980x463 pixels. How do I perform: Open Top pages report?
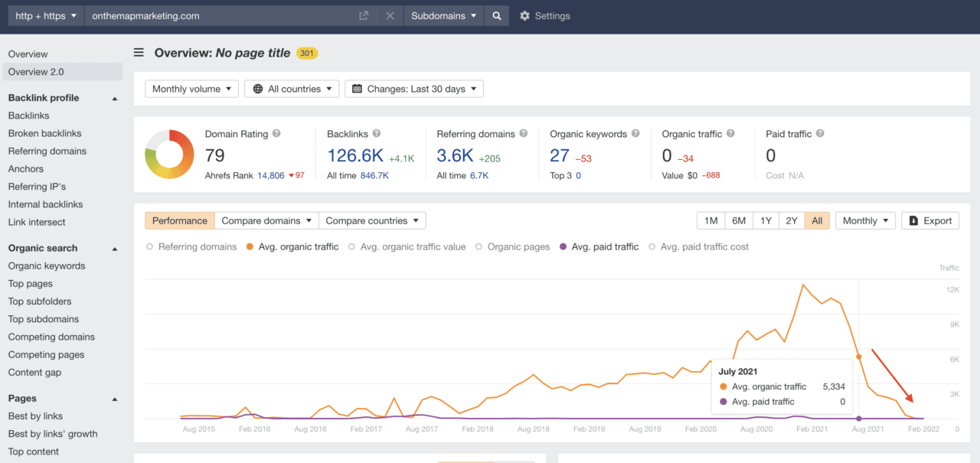tap(31, 283)
